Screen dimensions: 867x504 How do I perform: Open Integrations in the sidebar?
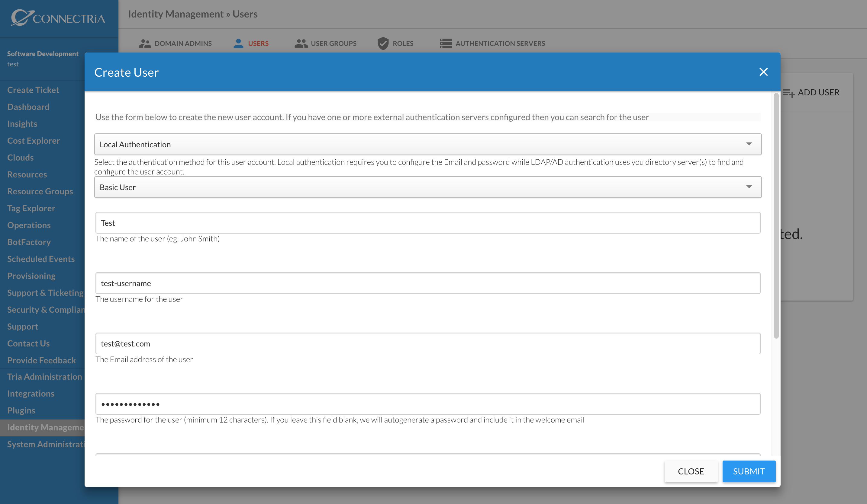[31, 393]
